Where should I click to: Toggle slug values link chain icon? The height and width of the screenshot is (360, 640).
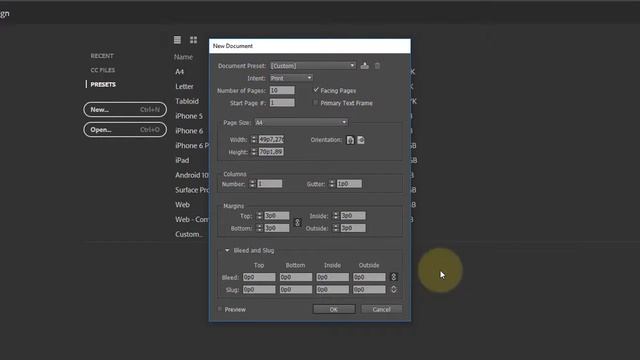393,289
